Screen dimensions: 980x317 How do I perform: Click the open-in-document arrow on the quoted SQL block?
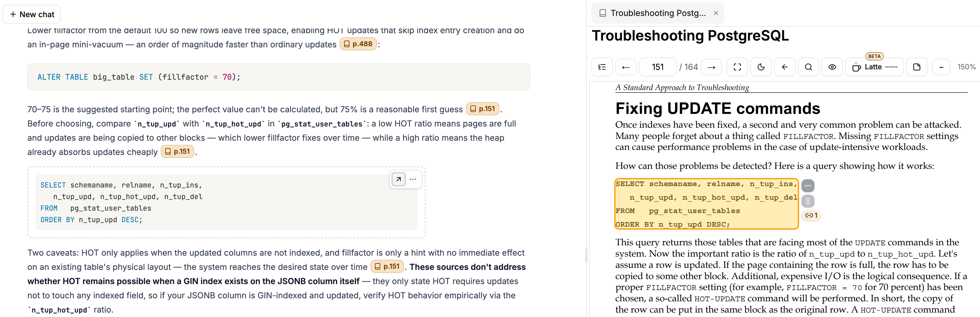click(398, 179)
